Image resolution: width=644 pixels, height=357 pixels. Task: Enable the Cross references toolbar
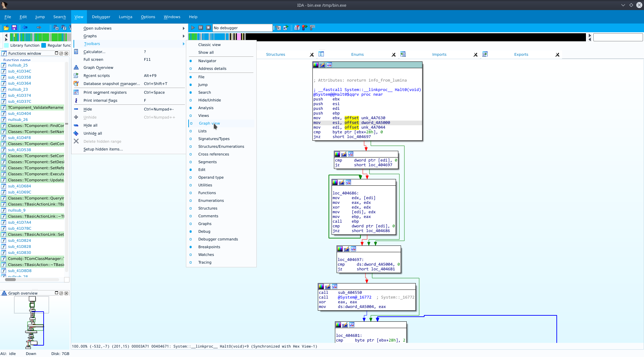click(221, 154)
